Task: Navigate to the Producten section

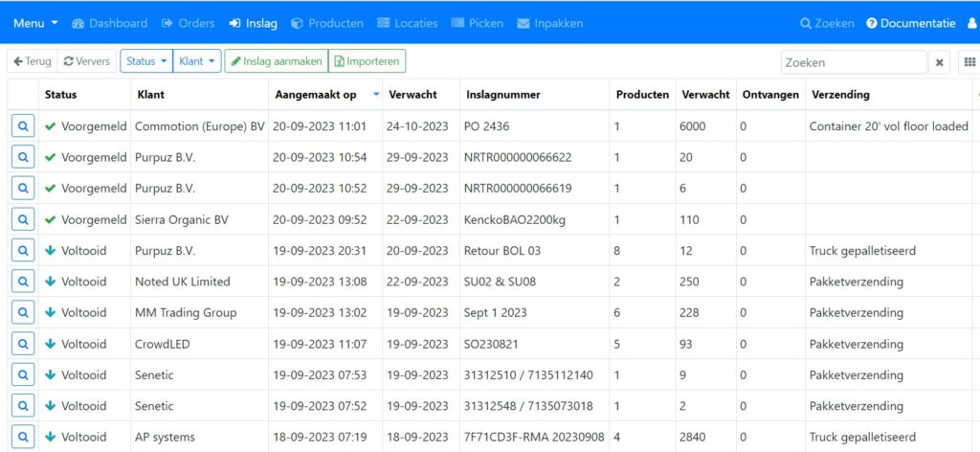Action: (327, 23)
